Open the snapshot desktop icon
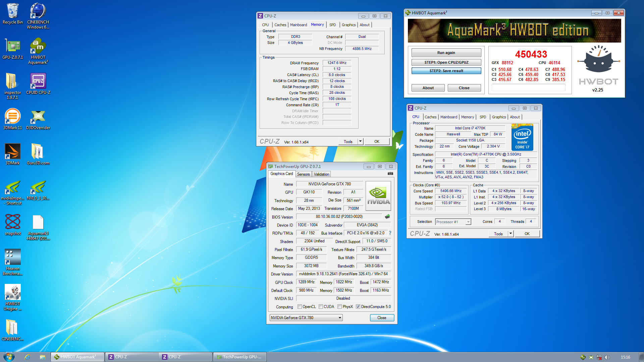Screen dimensions: 644x362 [13, 225]
